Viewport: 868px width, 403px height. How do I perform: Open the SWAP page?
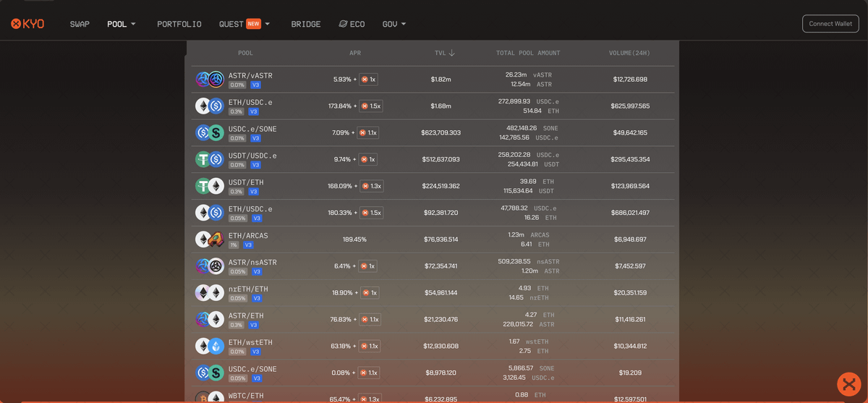(80, 24)
